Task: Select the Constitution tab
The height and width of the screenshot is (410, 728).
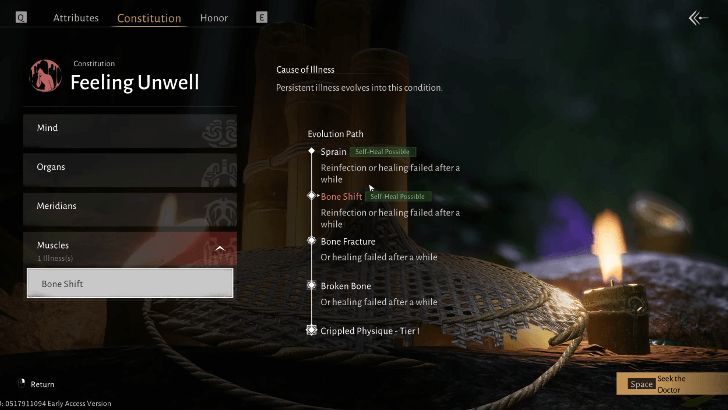Action: coord(149,18)
